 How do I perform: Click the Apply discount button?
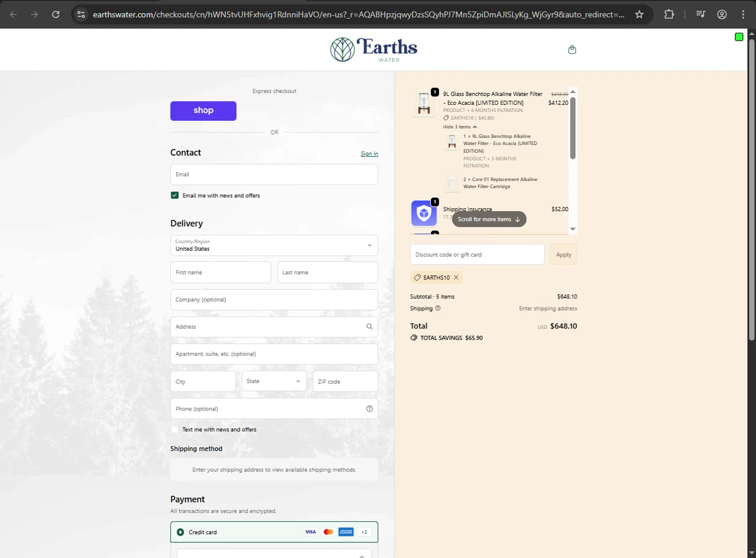pos(563,255)
